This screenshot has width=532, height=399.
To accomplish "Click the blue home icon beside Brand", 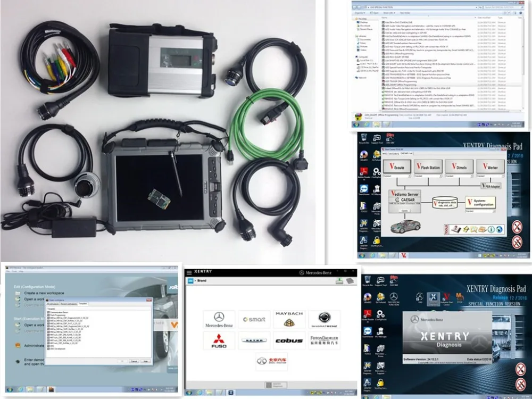I will (190, 280).
